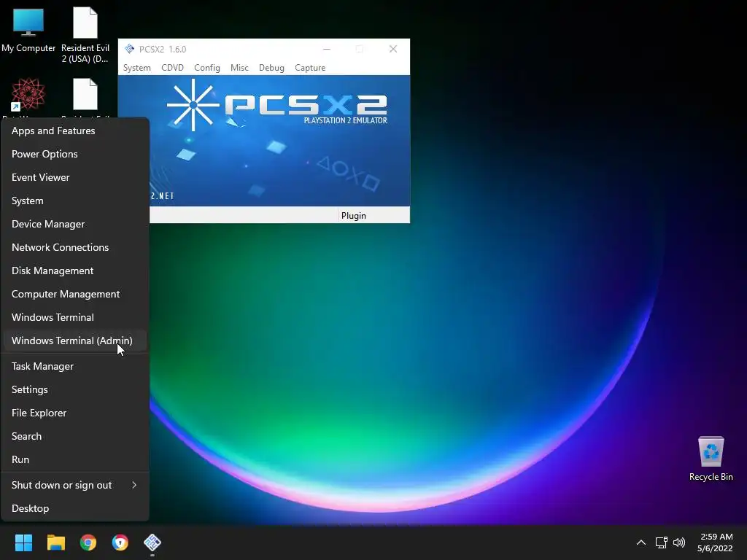Open the Run dialog entry
Viewport: 747px width, 560px height.
tap(75, 459)
